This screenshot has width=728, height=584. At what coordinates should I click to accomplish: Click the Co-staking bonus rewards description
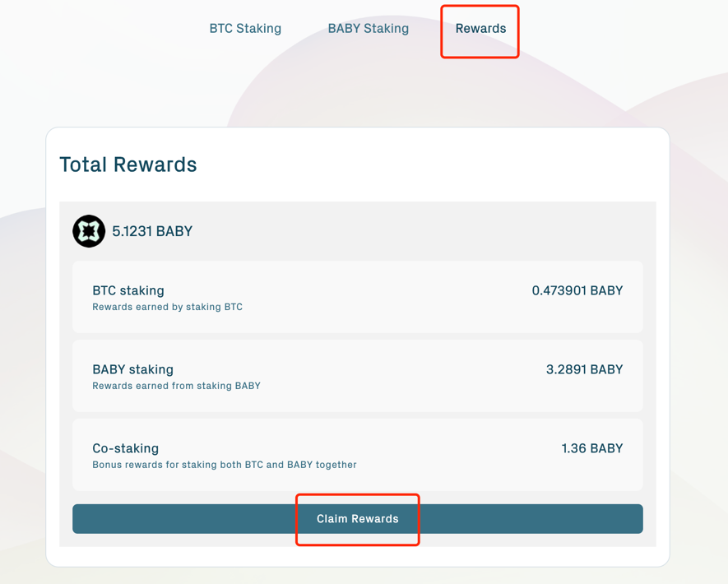click(225, 465)
